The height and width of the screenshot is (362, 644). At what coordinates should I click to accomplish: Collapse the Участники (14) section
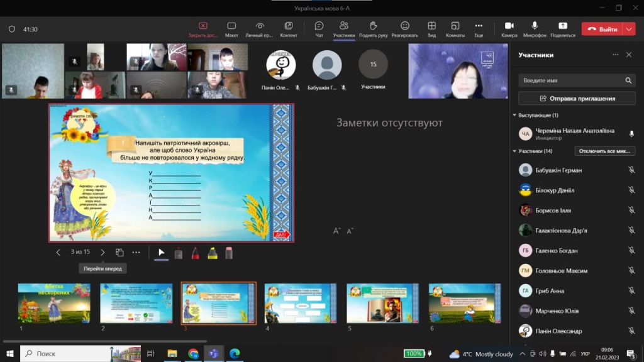[514, 151]
